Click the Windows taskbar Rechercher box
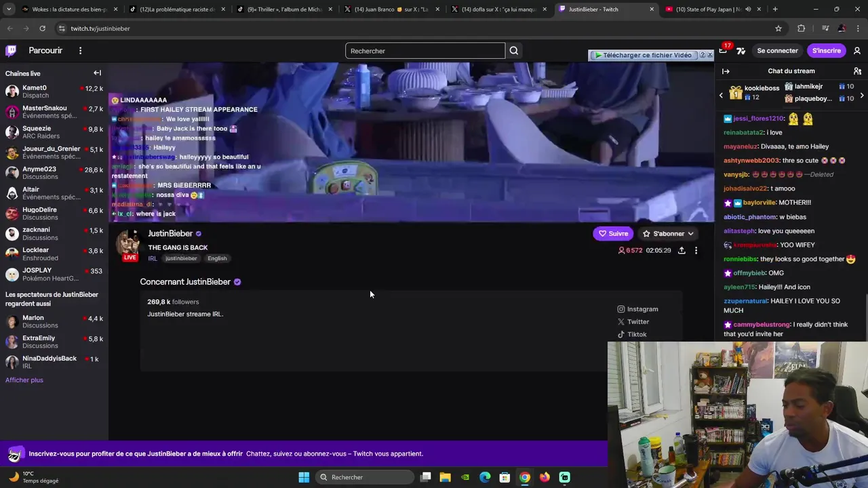The image size is (868, 488). [365, 477]
